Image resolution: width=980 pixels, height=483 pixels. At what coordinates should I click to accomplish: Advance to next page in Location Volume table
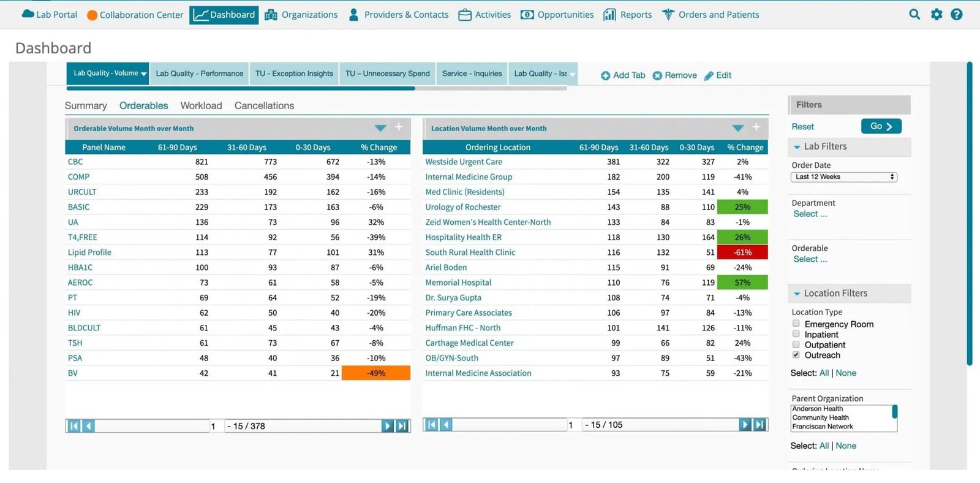(x=745, y=425)
